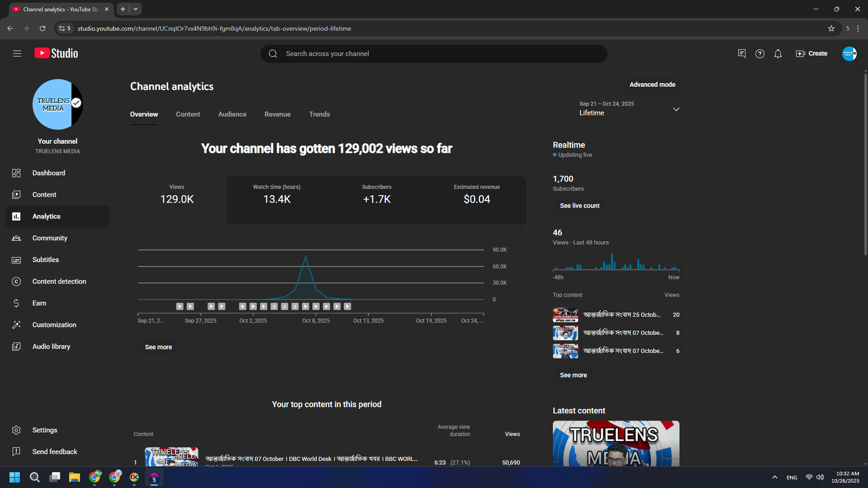868x488 pixels.
Task: Open Earn section in the sidebar
Action: pyautogui.click(x=39, y=303)
